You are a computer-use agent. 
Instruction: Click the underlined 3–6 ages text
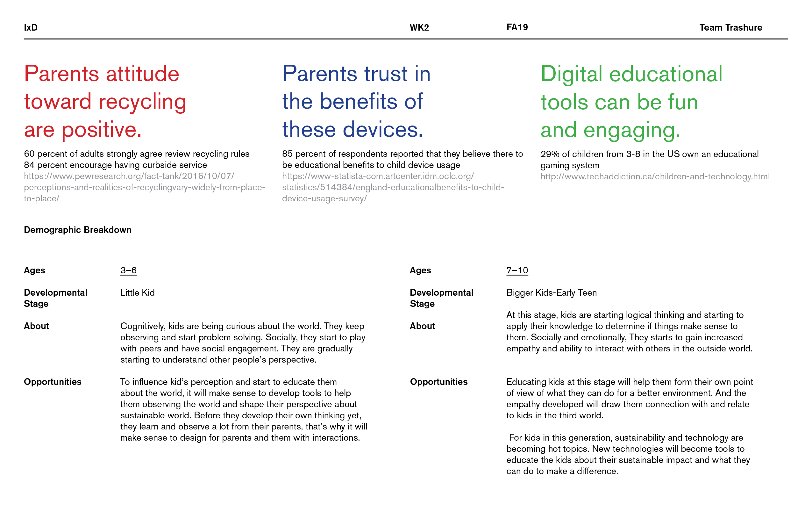[x=128, y=270]
